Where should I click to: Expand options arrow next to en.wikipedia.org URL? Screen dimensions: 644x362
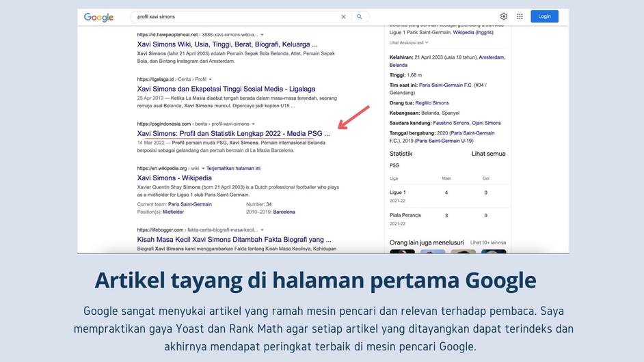[x=203, y=168]
